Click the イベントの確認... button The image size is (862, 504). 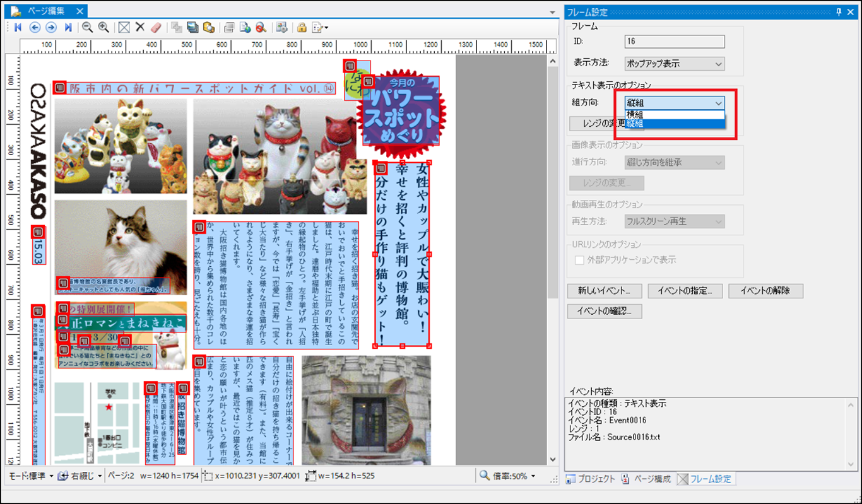(605, 311)
